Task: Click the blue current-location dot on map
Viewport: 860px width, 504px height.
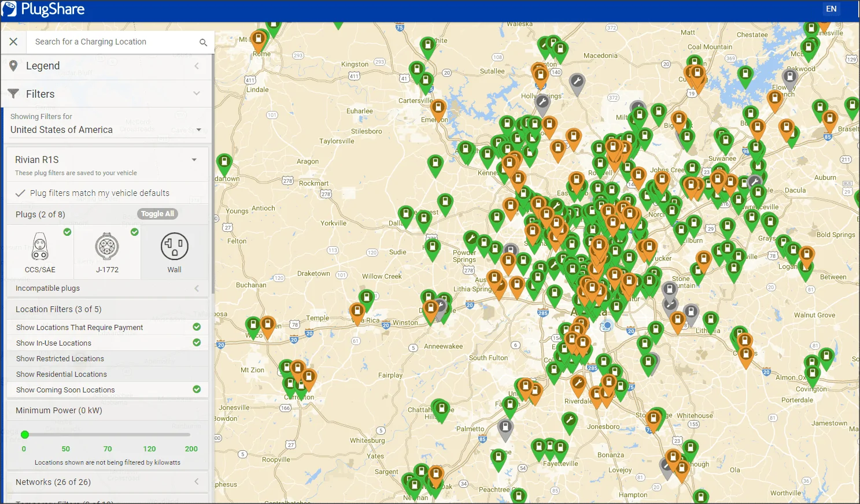Action: pos(607,325)
